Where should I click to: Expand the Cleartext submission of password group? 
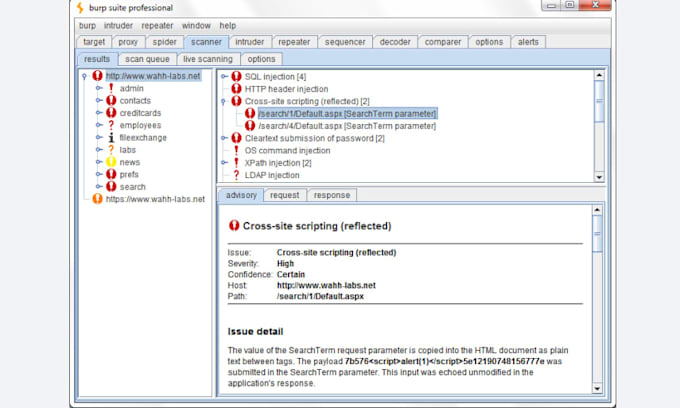pyautogui.click(x=224, y=138)
